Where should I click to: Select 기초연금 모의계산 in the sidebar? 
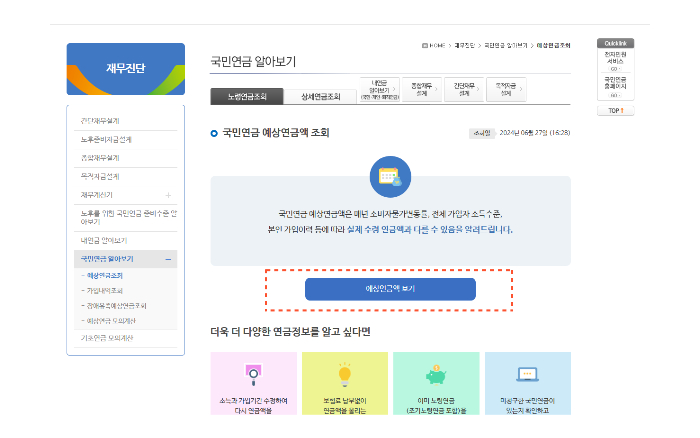click(x=107, y=338)
